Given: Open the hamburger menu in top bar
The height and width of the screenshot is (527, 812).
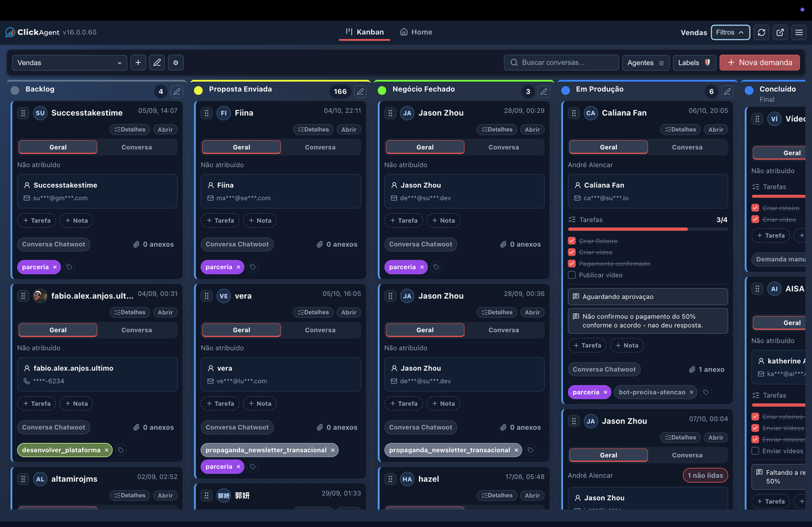Looking at the screenshot, I should [x=799, y=32].
